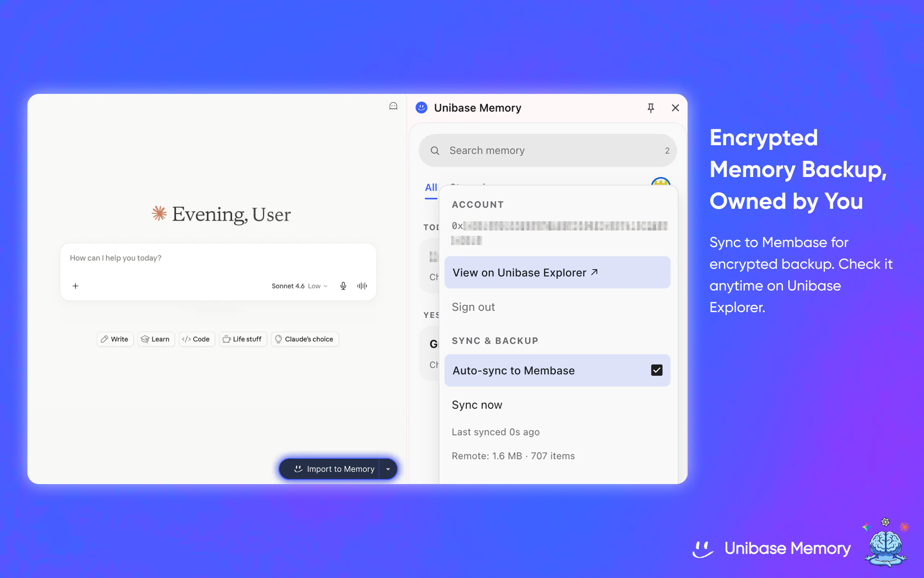Image resolution: width=924 pixels, height=578 pixels.
Task: Click the Unibase Memory smiley logo in panel header
Action: 422,108
